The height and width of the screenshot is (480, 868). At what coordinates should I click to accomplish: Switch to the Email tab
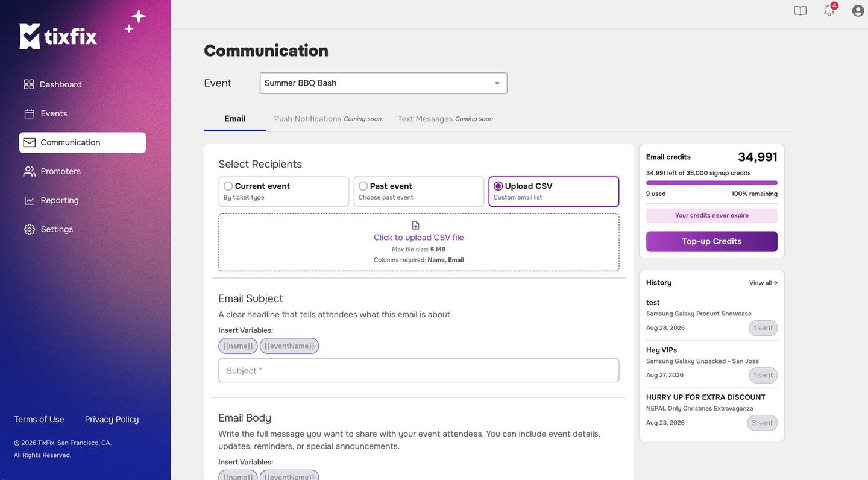tap(235, 119)
